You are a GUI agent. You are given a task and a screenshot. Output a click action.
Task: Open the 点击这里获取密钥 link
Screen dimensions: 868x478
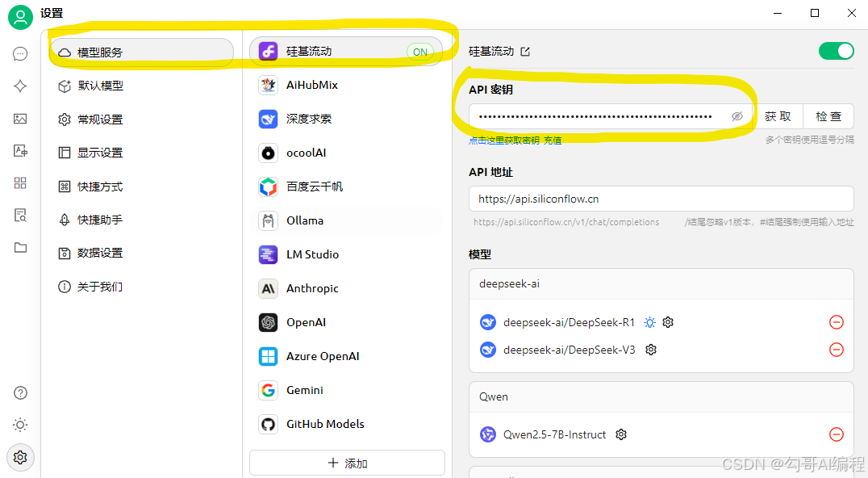503,140
